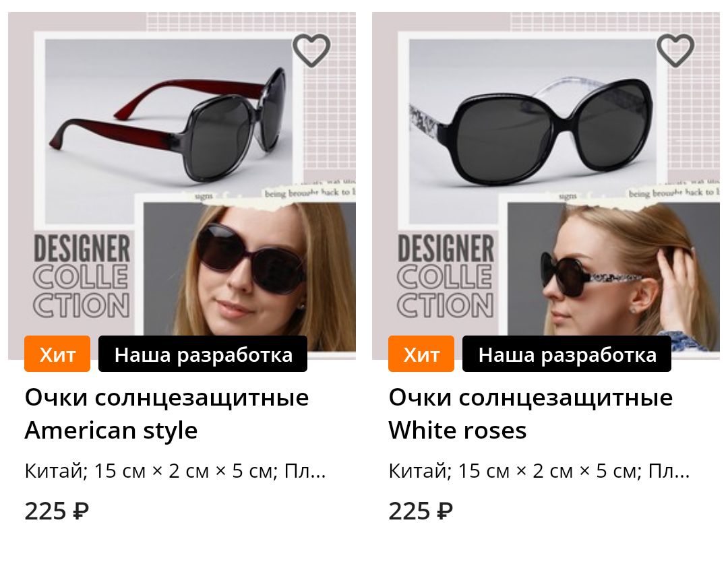Open the American style sunglasses product photo
The image size is (728, 568).
(182, 185)
